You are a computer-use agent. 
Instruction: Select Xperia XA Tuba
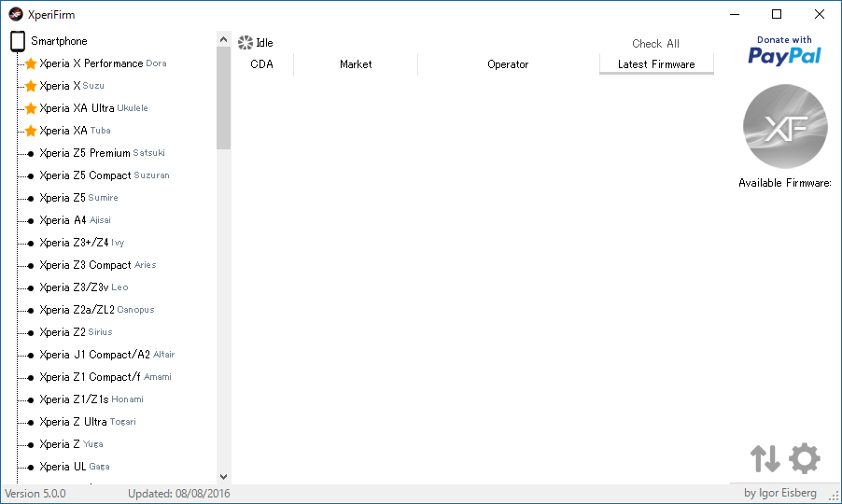tap(75, 131)
